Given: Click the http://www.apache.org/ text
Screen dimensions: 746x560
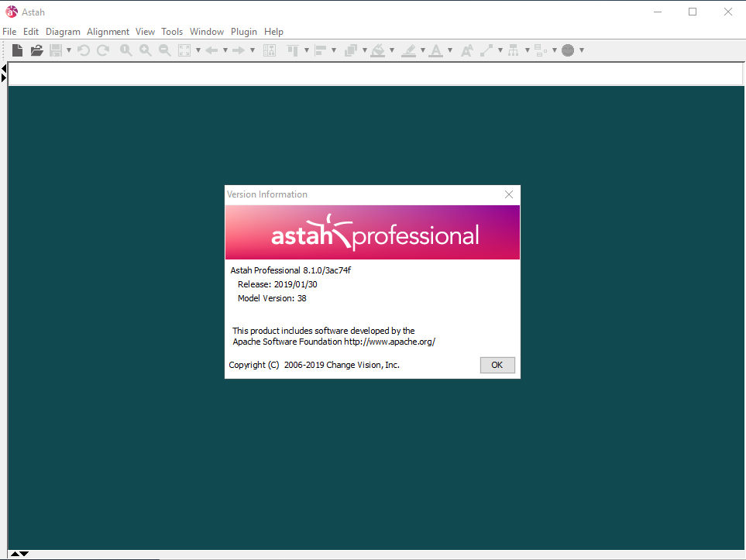Looking at the screenshot, I should (x=390, y=342).
